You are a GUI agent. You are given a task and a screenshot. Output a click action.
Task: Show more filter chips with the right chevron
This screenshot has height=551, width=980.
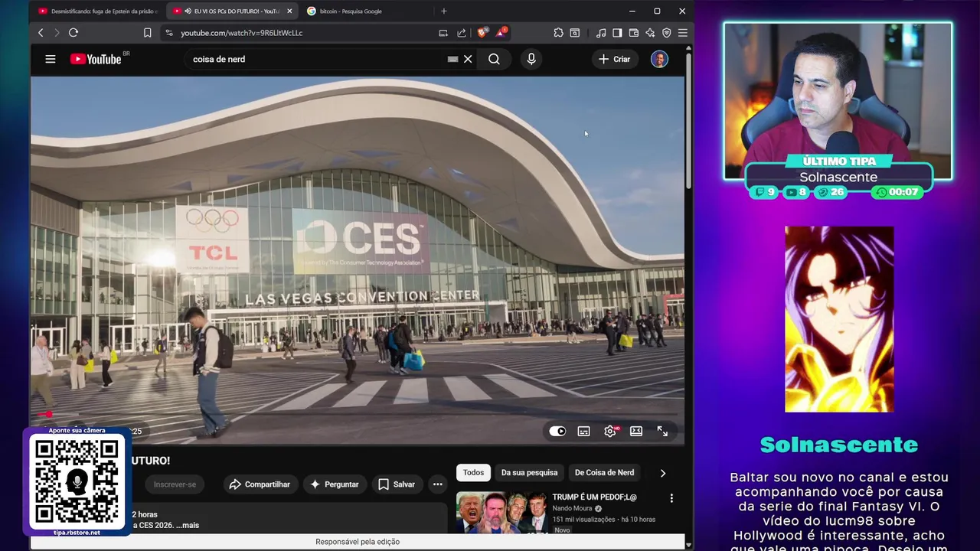[x=663, y=473]
